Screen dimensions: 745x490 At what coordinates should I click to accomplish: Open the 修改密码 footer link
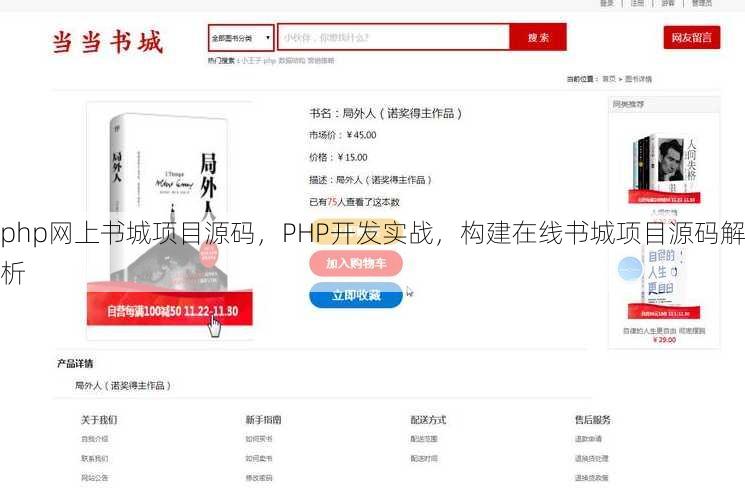coord(259,478)
